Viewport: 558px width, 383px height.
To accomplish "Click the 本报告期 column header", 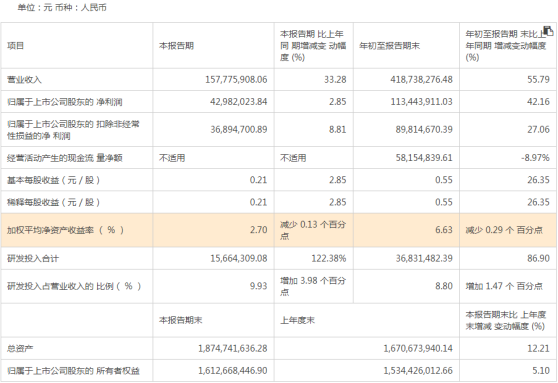I will tap(176, 46).
